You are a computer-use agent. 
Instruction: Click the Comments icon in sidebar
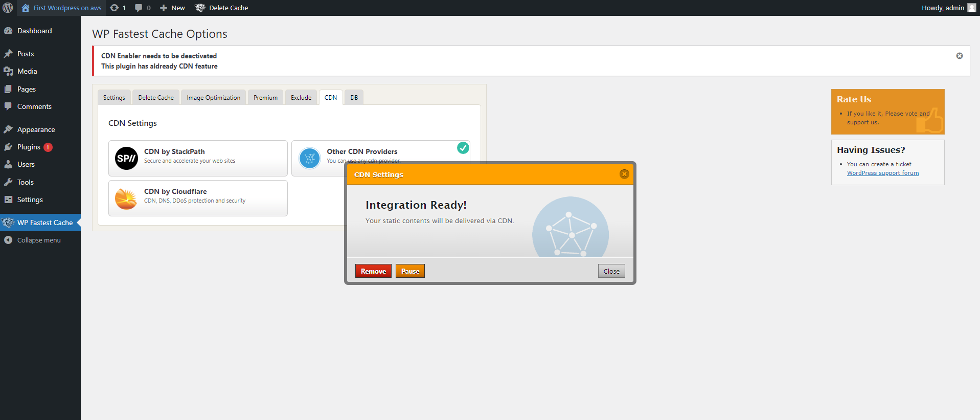[8, 106]
